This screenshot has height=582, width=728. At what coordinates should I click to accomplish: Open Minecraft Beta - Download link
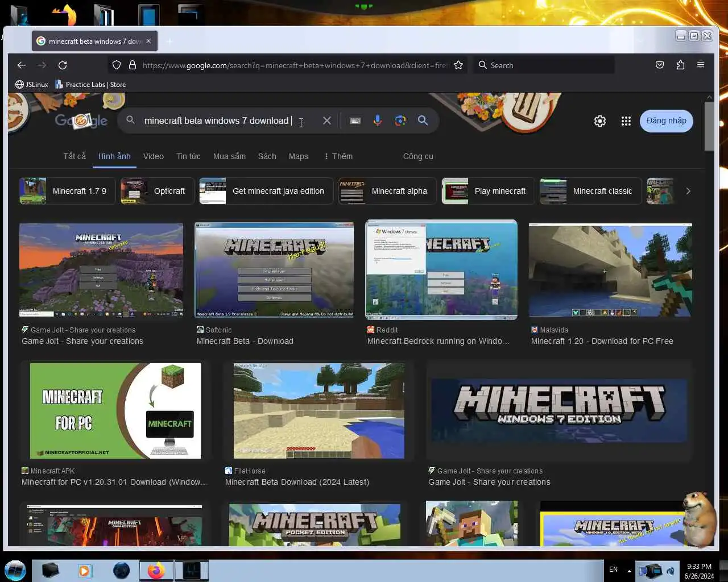[245, 341]
